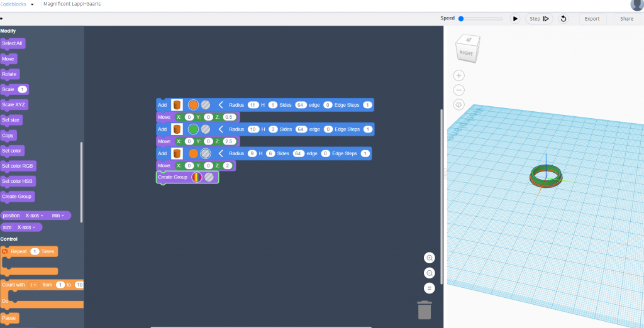Toggle hole option on the second Add block
644x328 pixels.
[206, 129]
